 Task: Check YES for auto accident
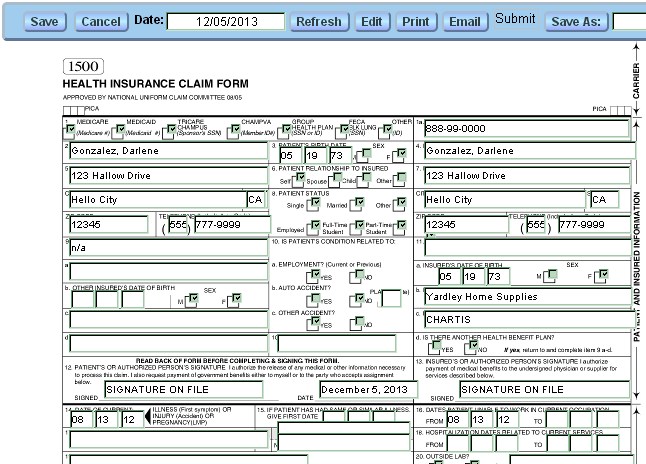click(315, 297)
